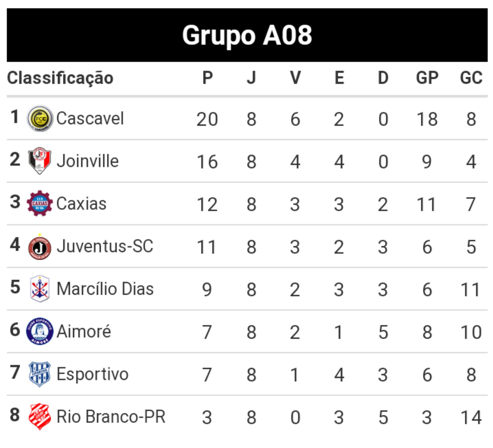The width and height of the screenshot is (493, 448).
Task: Click the V victories column header
Action: (295, 78)
